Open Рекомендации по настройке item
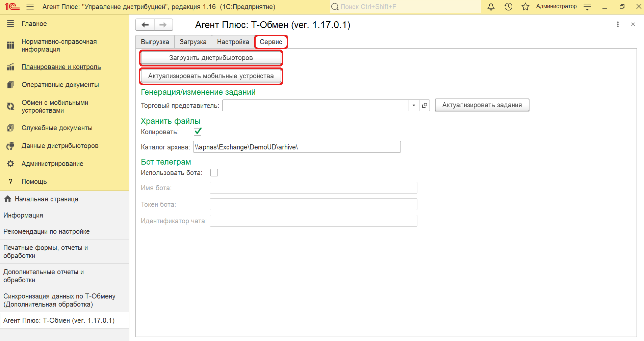 point(65,231)
